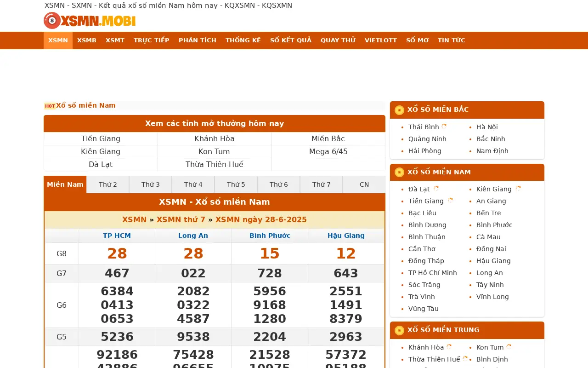Open SỔ MƠ in the navigation bar
588x368 pixels.
pyautogui.click(x=417, y=40)
